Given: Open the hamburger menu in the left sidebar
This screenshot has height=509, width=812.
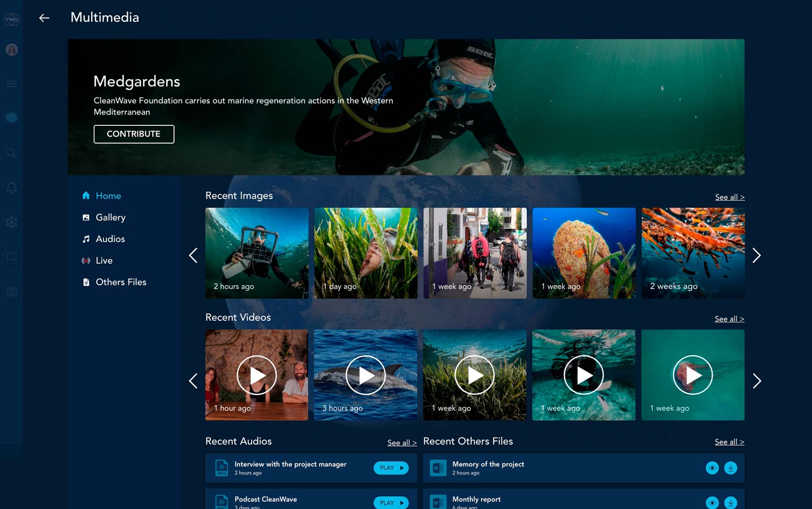Looking at the screenshot, I should (x=11, y=84).
